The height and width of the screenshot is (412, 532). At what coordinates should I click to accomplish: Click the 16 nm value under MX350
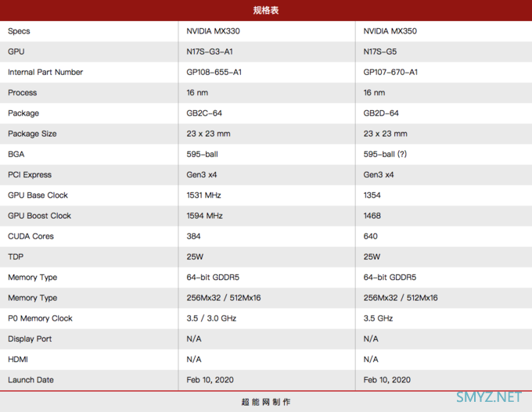[x=374, y=92]
